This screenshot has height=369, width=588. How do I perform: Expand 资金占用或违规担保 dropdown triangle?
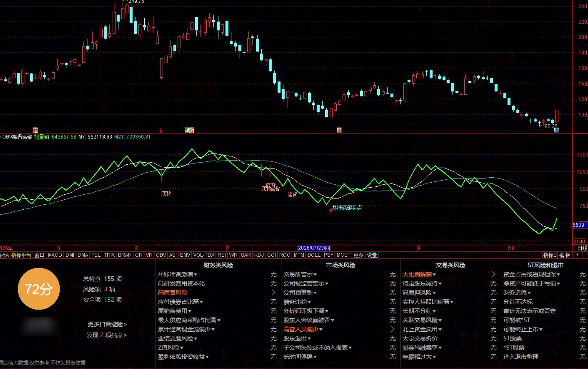558,275
